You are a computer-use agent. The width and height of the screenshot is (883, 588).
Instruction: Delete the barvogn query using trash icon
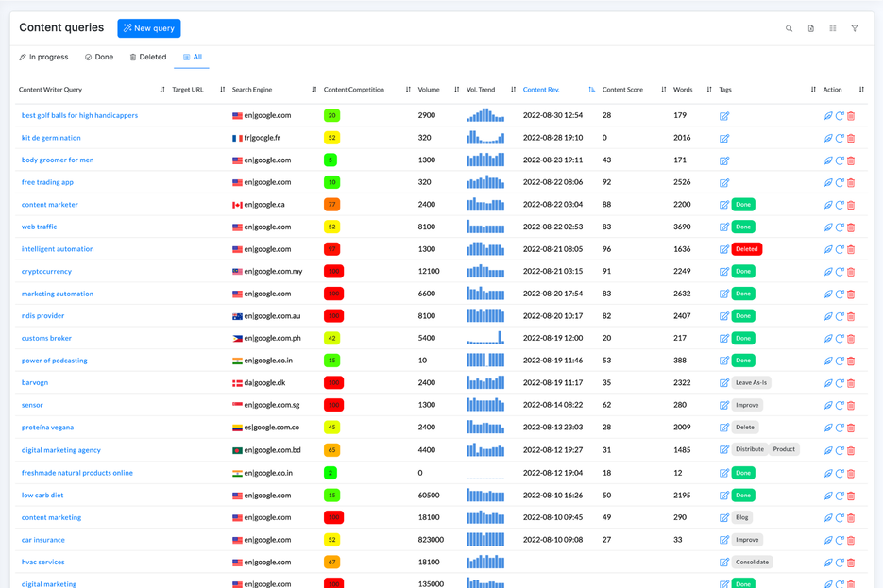pyautogui.click(x=850, y=382)
